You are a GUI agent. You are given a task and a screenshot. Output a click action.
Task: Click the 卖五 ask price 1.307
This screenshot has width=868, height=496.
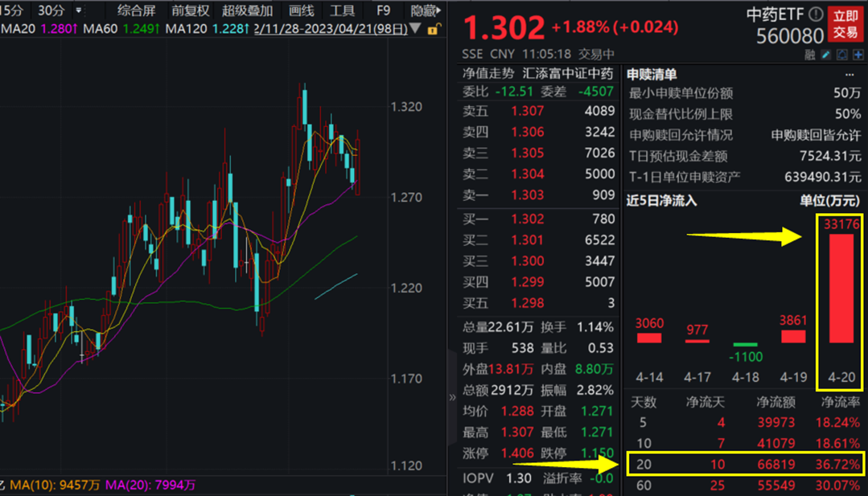(x=527, y=111)
